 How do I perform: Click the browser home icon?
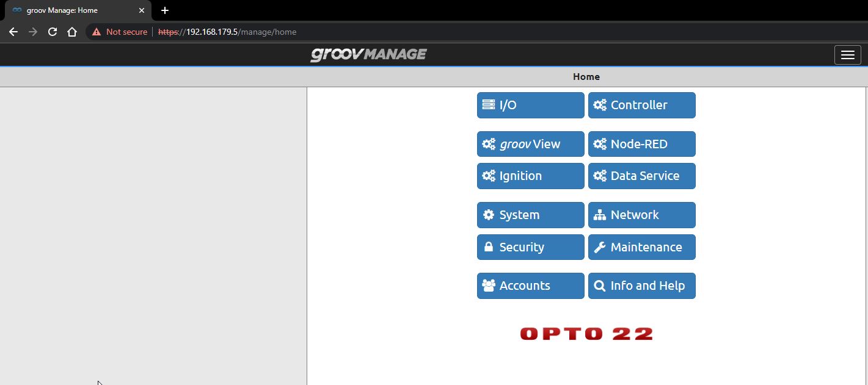pos(72,32)
